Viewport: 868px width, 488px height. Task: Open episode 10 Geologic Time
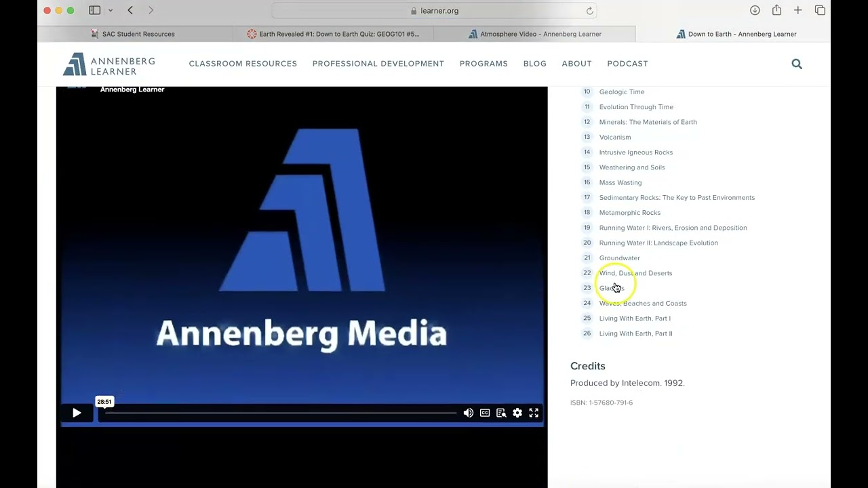[x=622, y=92]
